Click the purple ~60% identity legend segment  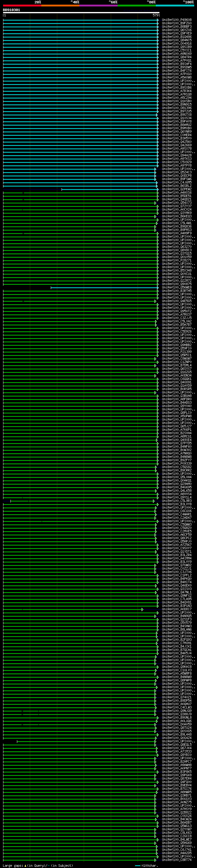[x=99, y=6]
